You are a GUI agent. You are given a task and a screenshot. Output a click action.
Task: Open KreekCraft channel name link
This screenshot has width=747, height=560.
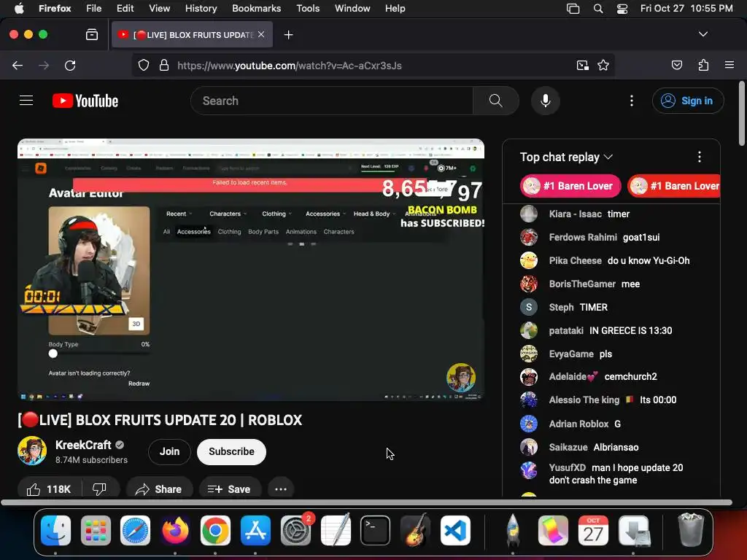(x=83, y=445)
